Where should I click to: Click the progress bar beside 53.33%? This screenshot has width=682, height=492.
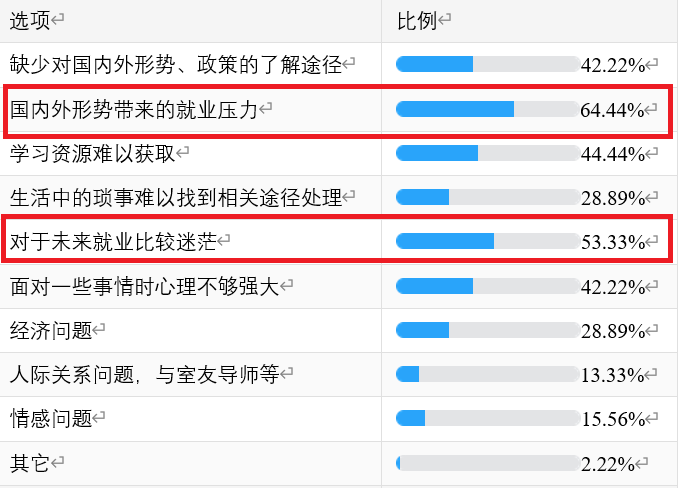[x=487, y=241]
